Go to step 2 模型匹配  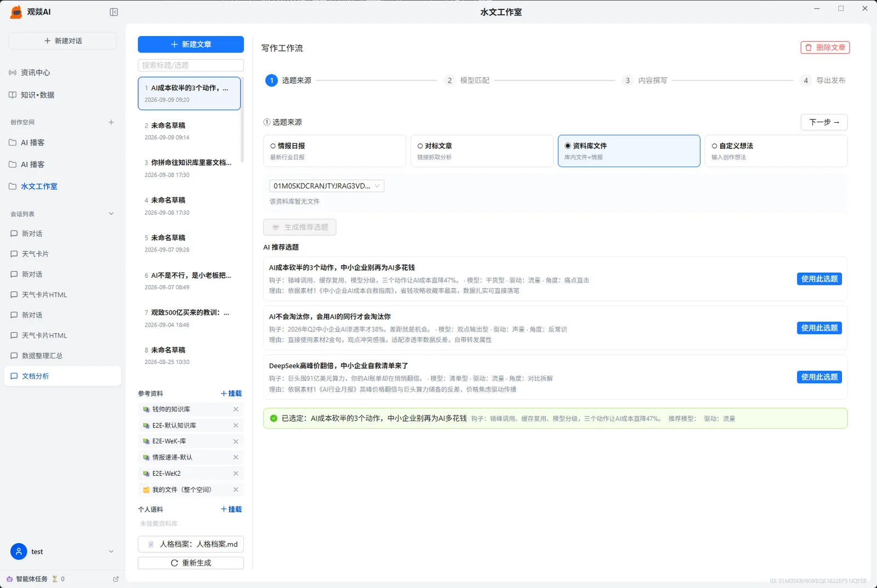tap(466, 81)
